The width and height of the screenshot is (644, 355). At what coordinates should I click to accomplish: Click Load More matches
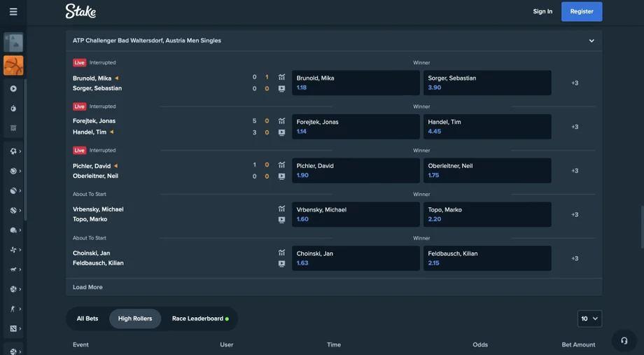(x=87, y=287)
